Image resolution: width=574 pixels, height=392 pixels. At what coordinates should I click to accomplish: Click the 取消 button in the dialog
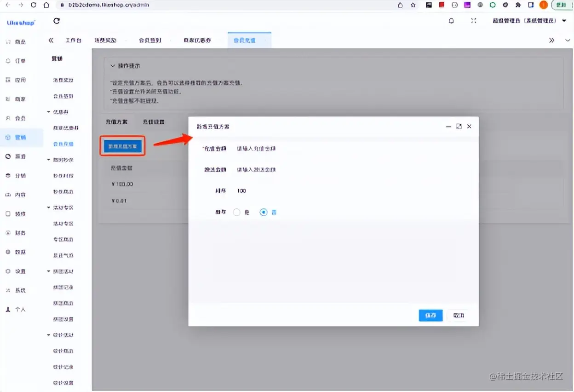459,316
